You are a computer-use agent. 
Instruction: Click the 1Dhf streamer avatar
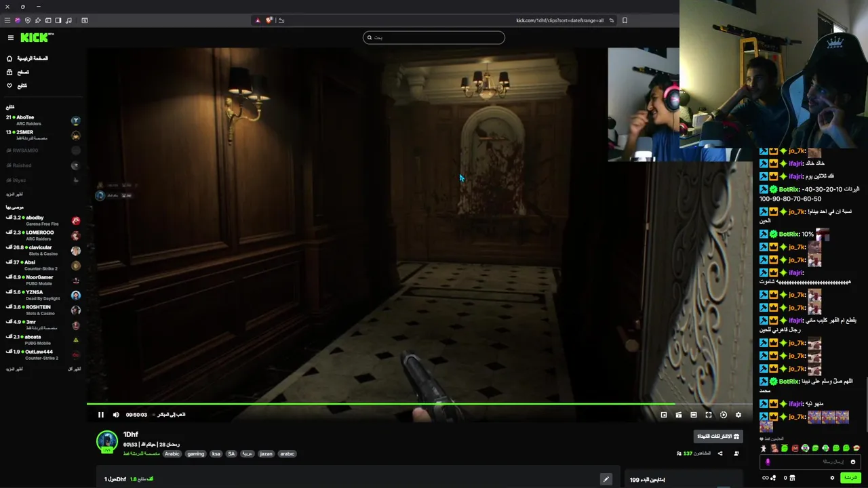[107, 441]
